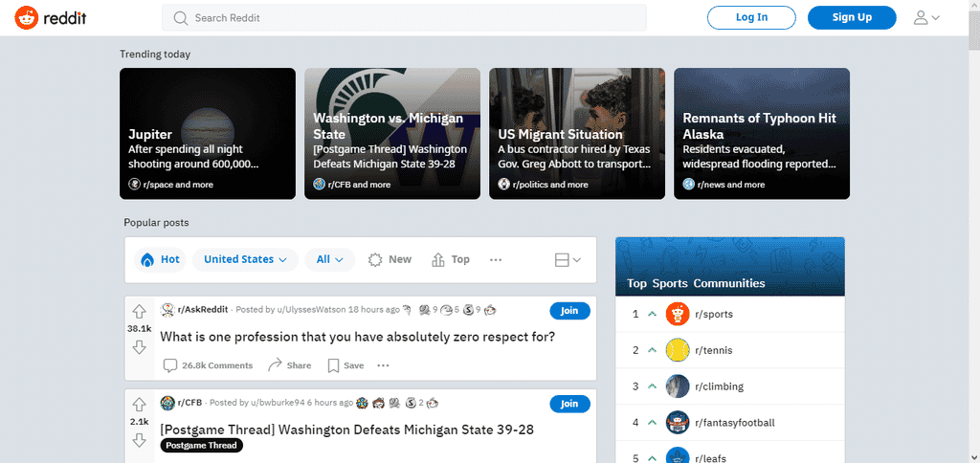Viewport: 980px width, 463px height.
Task: Upvote the AskReddit profession post
Action: pyautogui.click(x=140, y=311)
